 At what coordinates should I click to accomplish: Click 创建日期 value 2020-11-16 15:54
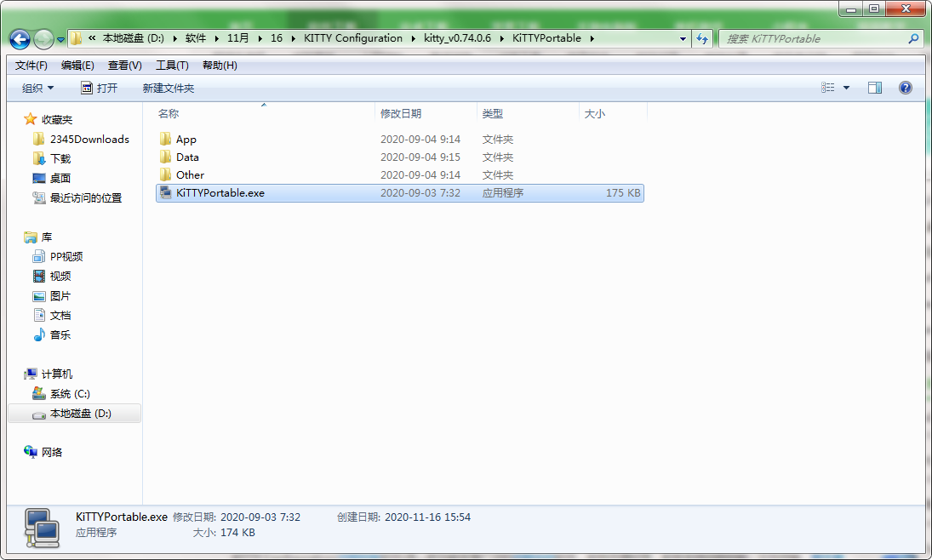(x=427, y=517)
